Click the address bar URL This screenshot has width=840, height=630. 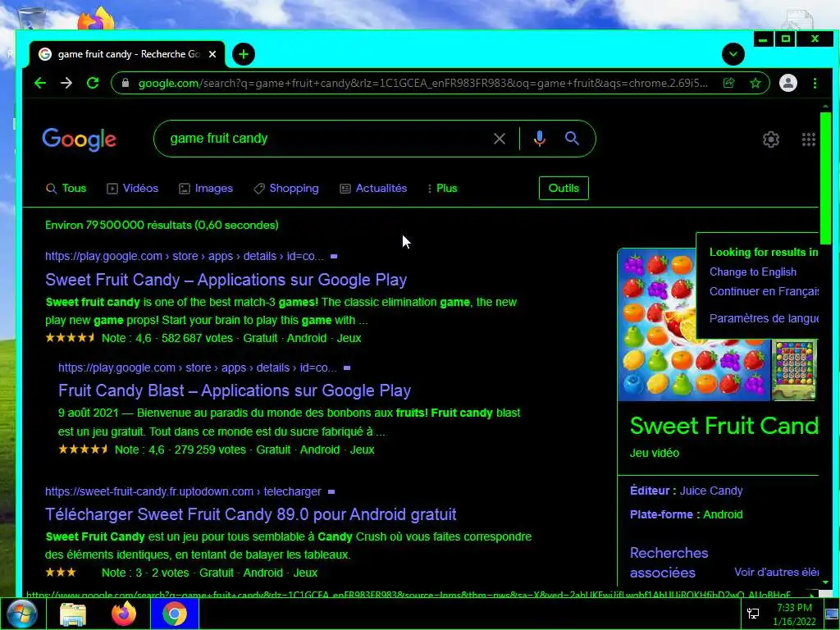pos(423,83)
